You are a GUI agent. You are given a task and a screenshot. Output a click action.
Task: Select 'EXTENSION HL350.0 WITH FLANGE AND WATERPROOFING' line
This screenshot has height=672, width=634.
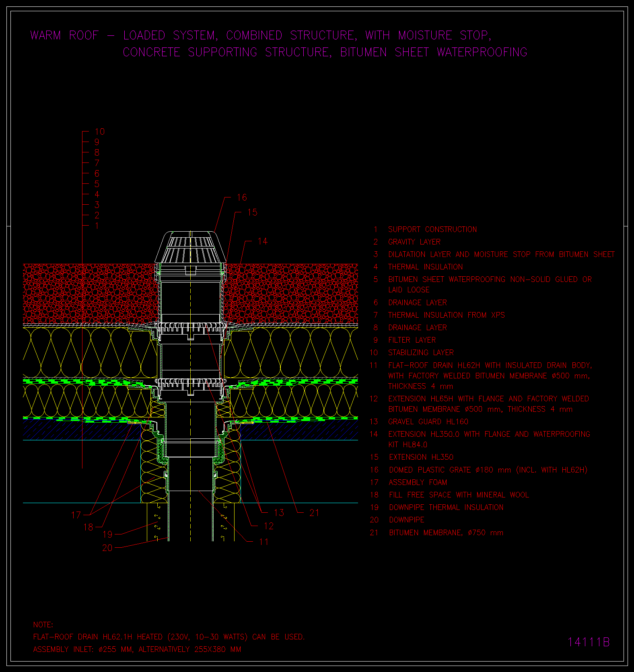[x=489, y=434]
